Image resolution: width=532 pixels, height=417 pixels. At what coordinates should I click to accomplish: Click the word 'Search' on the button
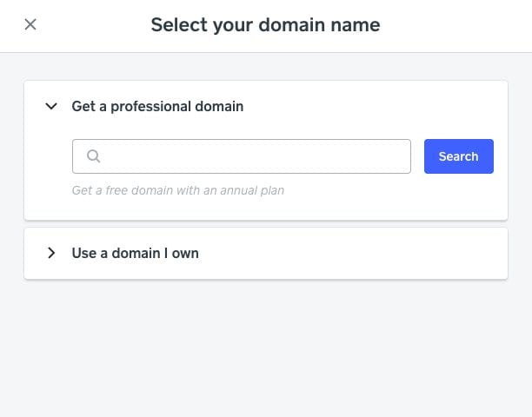tap(458, 156)
